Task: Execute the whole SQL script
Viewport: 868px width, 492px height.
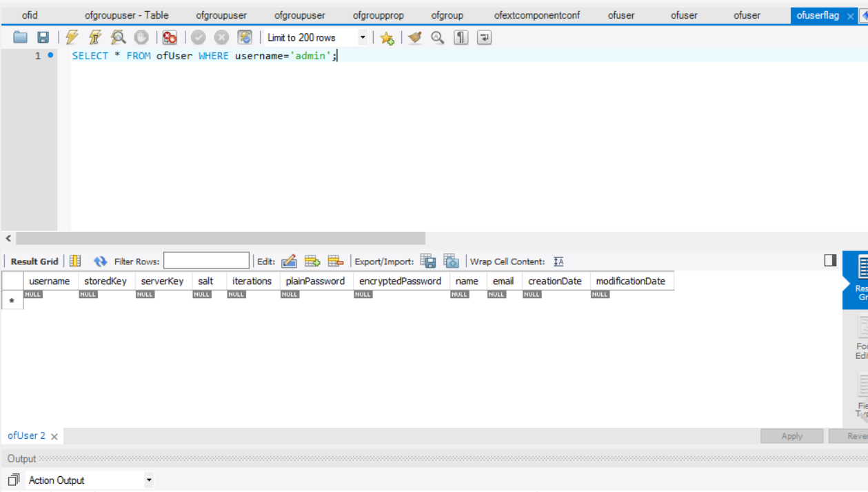Action: pyautogui.click(x=72, y=37)
